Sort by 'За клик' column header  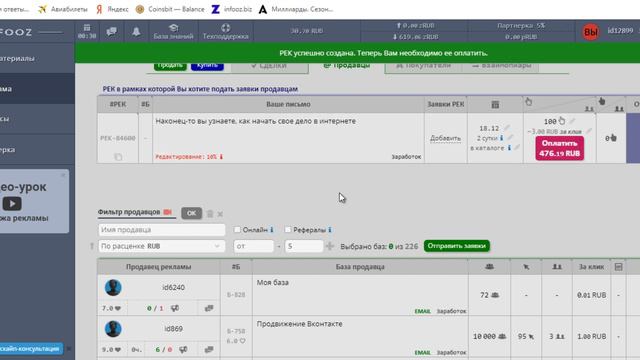(x=591, y=267)
